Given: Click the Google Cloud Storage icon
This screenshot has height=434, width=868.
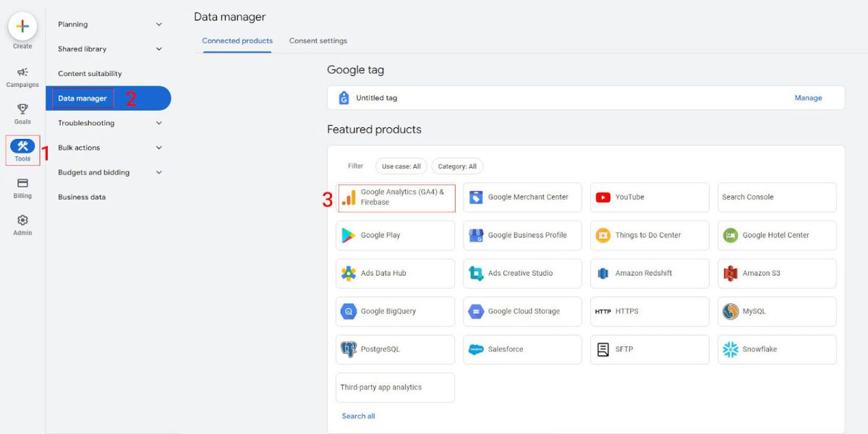Looking at the screenshot, I should click(x=476, y=311).
